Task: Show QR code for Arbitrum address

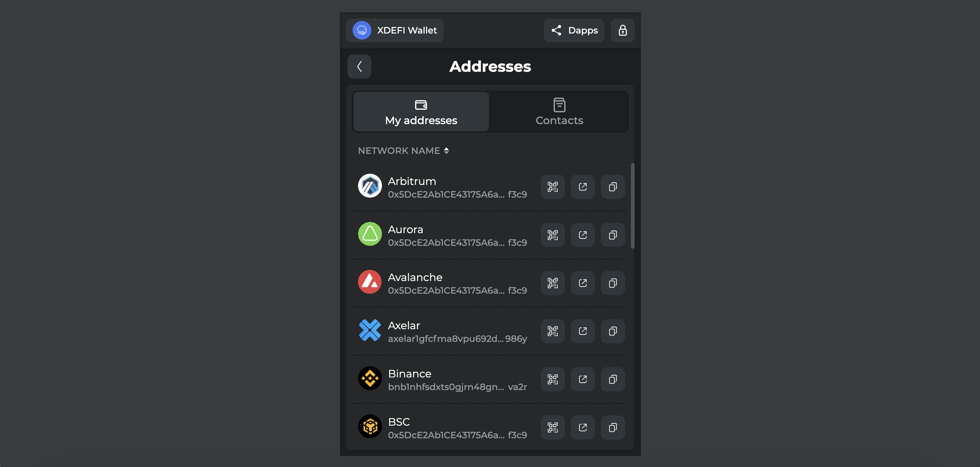Action: click(552, 187)
